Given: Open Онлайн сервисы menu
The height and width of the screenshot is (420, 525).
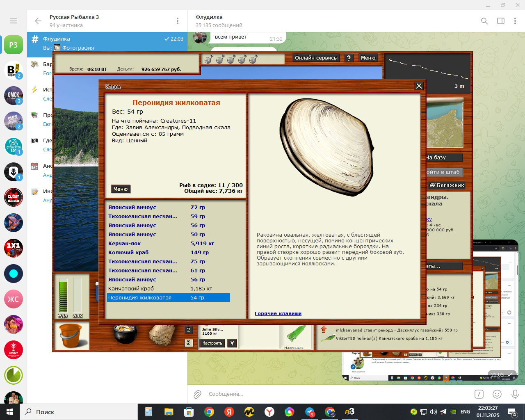Looking at the screenshot, I should [316, 58].
